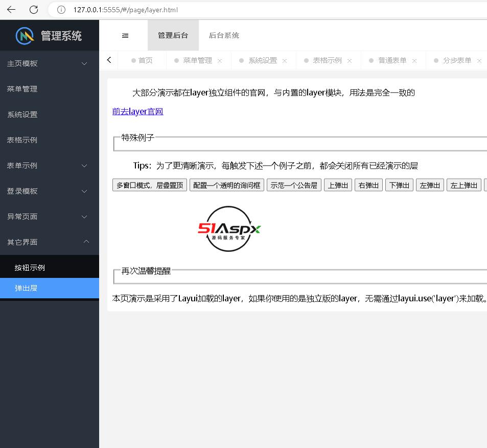Open the 菜单管理 page tab
Viewport: 487px width, 448px height.
(198, 61)
